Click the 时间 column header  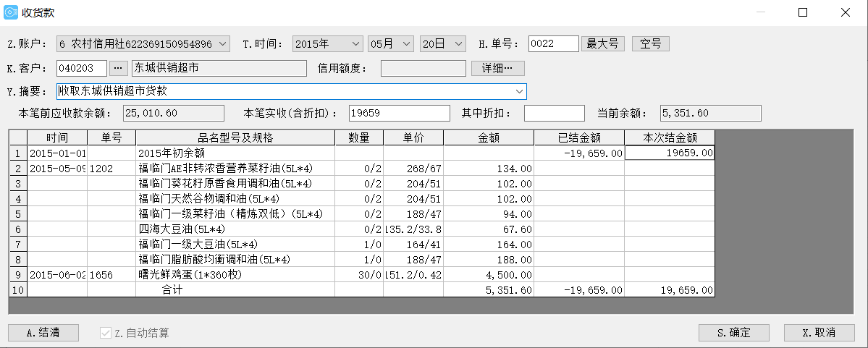(58, 137)
